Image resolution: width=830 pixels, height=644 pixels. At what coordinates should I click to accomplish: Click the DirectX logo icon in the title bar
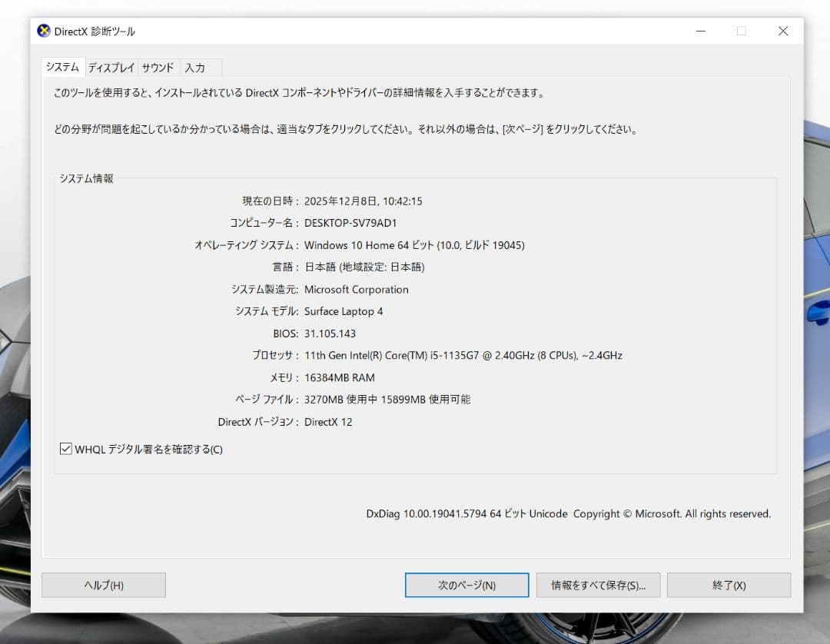42,31
